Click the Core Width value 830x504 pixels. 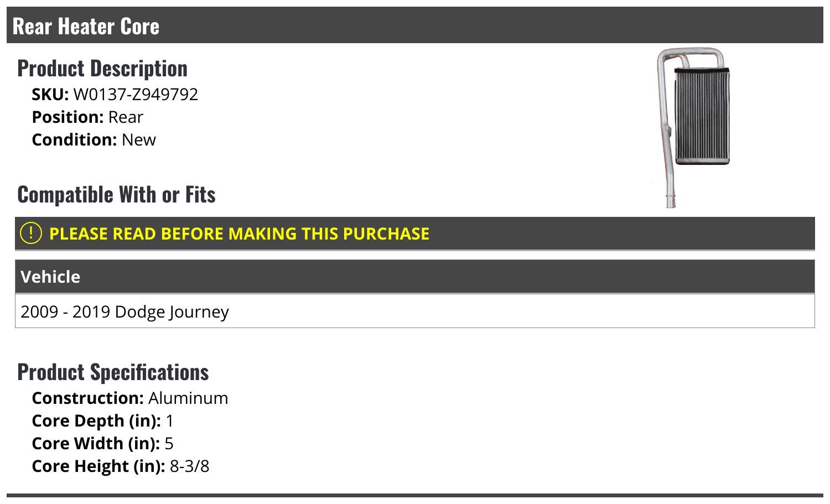tap(169, 444)
